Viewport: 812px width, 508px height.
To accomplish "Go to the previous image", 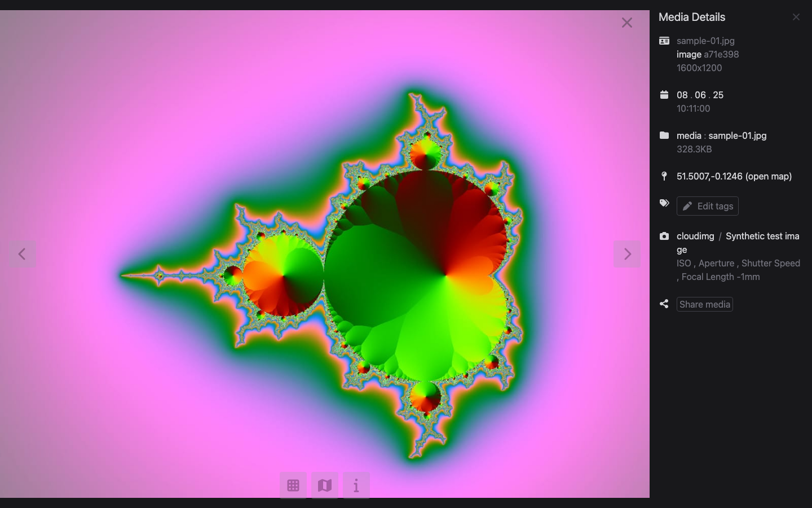I will (x=22, y=254).
